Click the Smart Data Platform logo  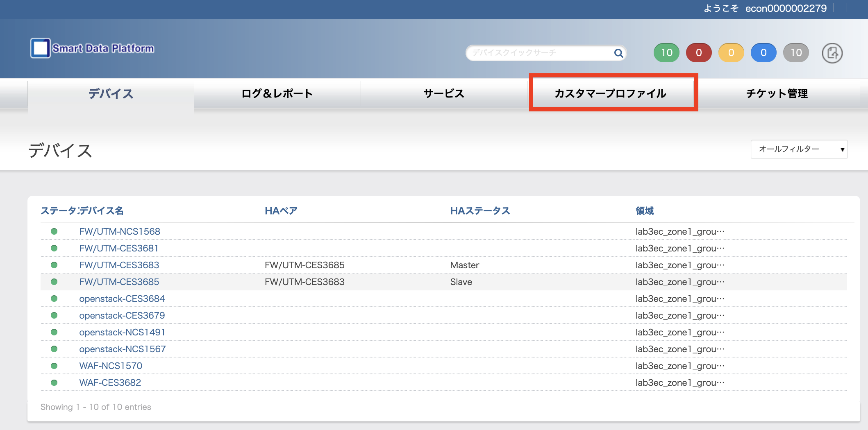(x=92, y=48)
